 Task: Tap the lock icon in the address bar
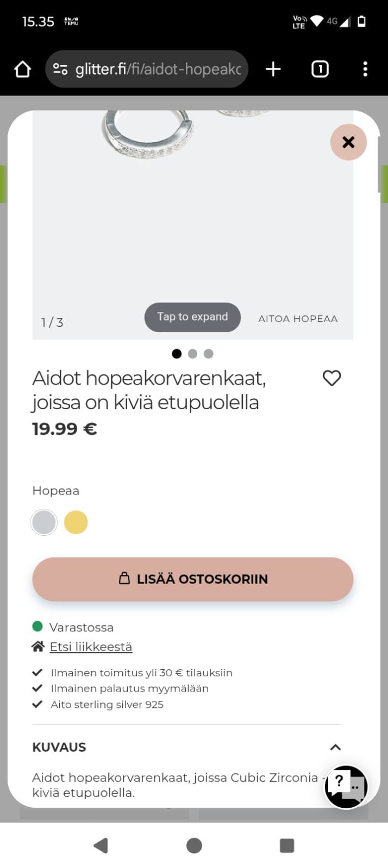pyautogui.click(x=60, y=69)
